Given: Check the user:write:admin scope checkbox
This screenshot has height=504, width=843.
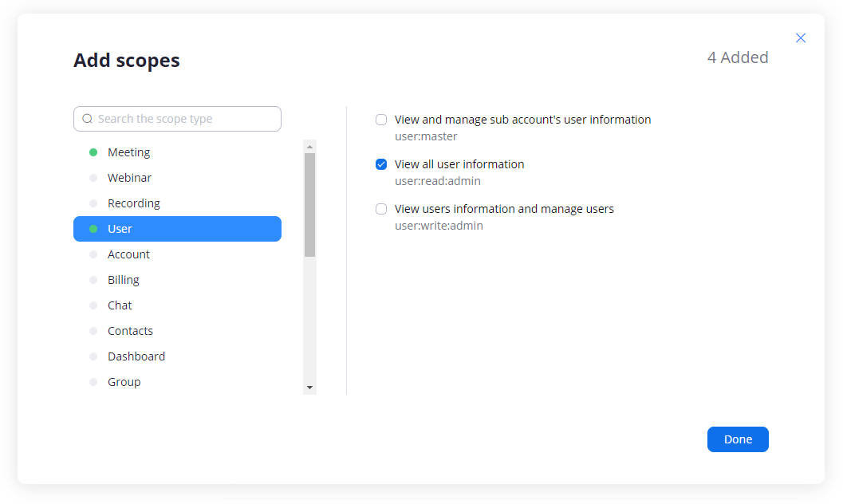Looking at the screenshot, I should pyautogui.click(x=381, y=209).
